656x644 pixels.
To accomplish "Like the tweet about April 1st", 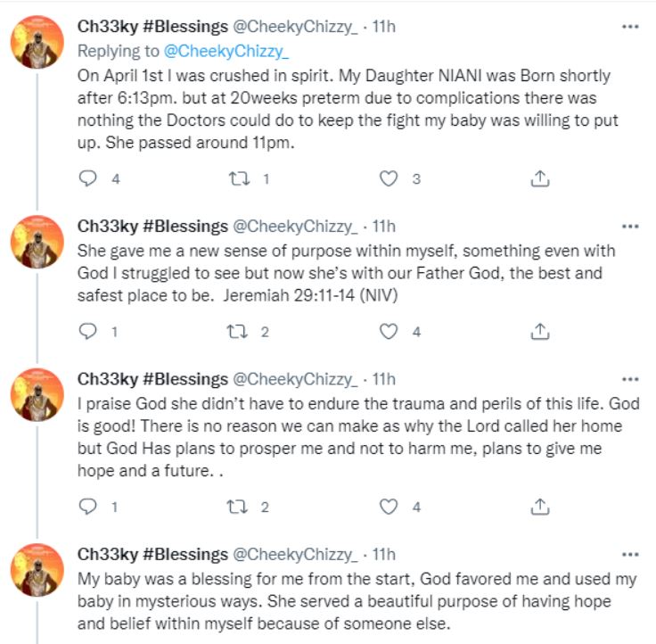I will point(388,178).
